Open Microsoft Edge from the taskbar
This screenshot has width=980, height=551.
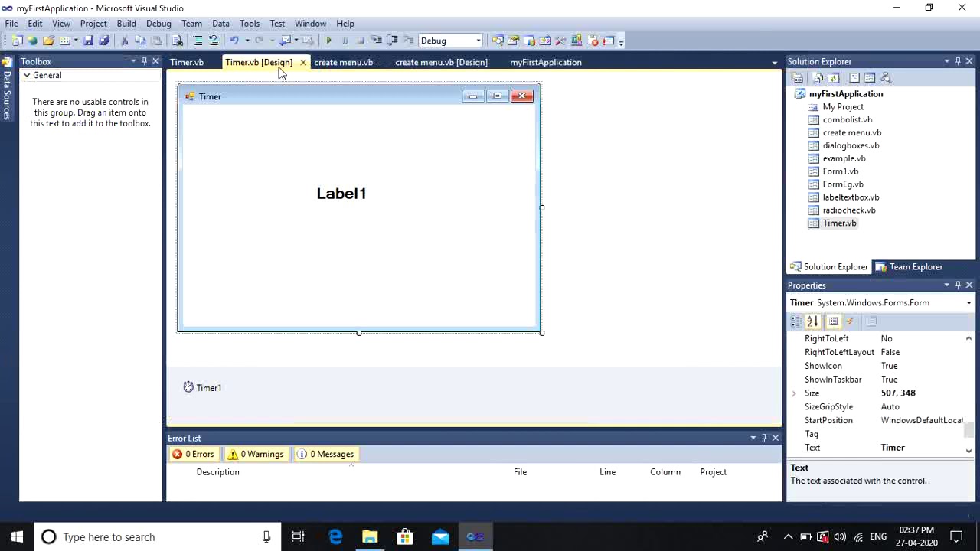335,536
